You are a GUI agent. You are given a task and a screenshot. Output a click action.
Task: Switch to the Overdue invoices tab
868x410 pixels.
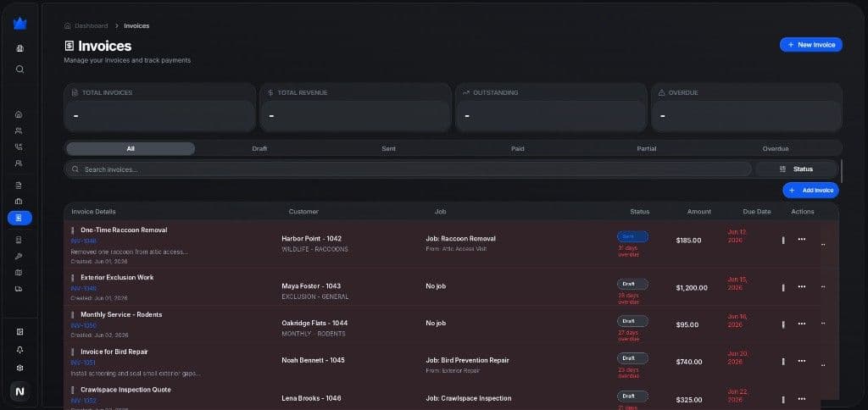776,149
